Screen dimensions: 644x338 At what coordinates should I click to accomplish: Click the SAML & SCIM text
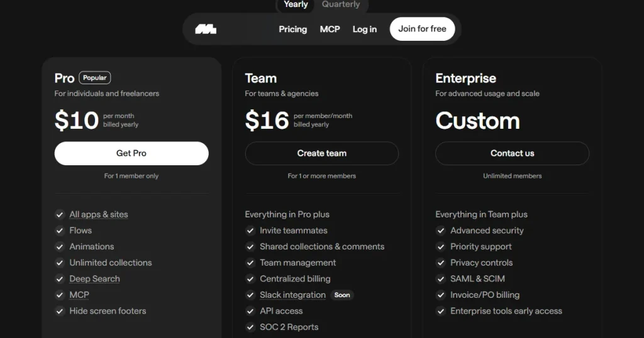[x=477, y=279]
